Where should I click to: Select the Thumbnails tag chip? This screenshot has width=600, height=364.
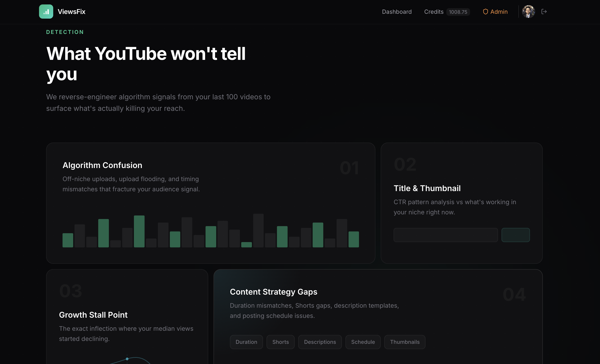pyautogui.click(x=405, y=342)
